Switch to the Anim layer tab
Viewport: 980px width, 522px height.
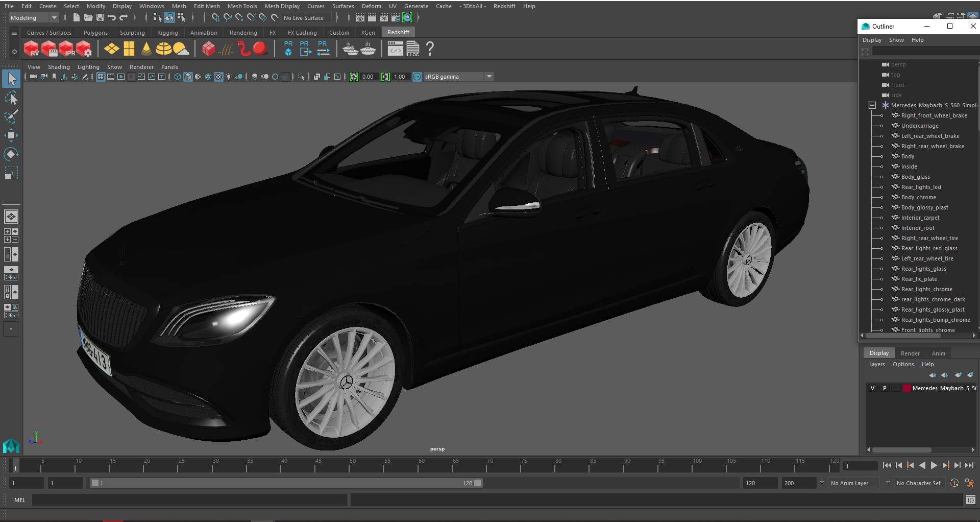938,353
